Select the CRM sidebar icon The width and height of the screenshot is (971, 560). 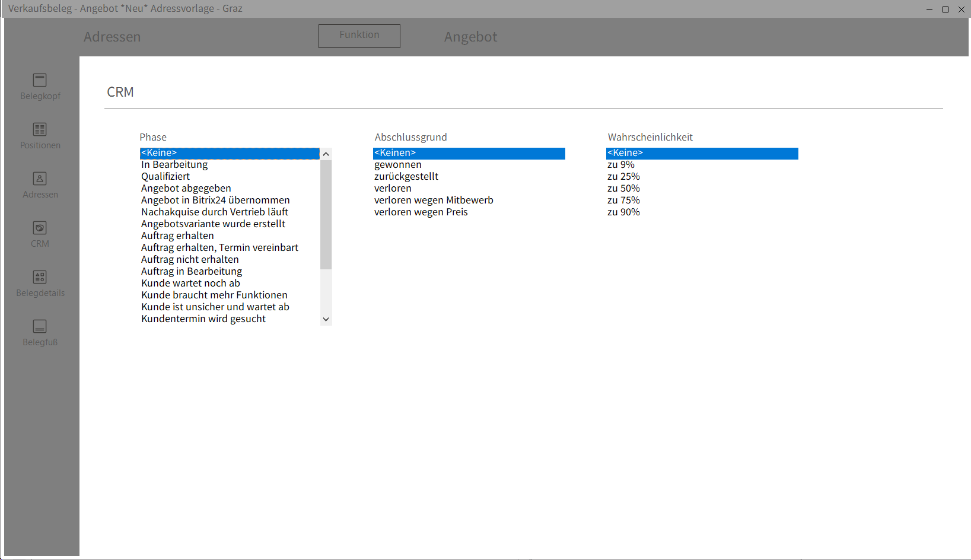tap(40, 228)
